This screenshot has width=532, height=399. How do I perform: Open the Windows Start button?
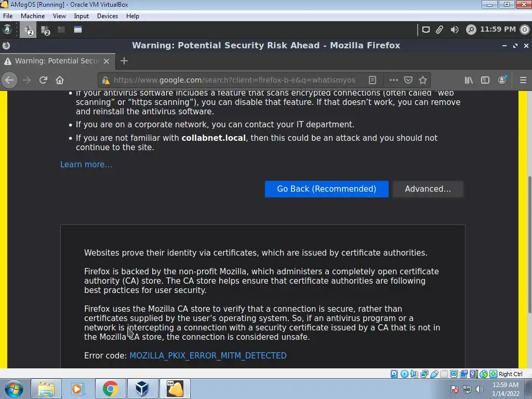tap(14, 389)
